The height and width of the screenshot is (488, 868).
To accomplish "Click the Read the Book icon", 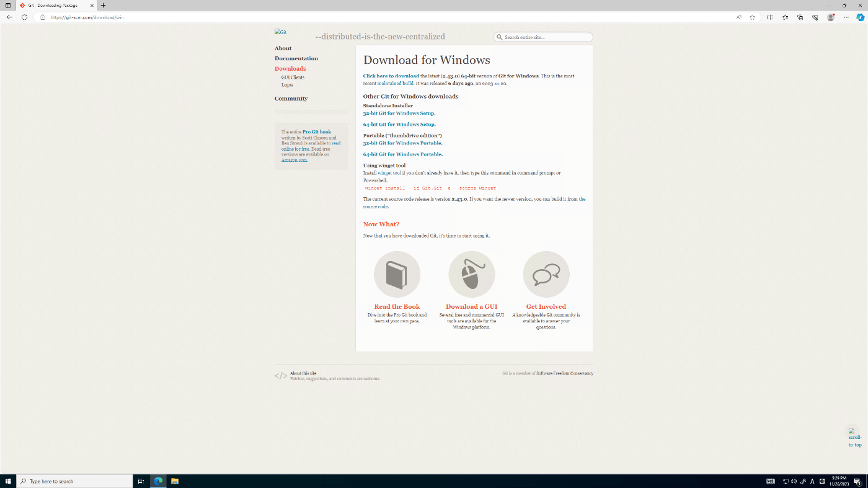I will tap(397, 274).
